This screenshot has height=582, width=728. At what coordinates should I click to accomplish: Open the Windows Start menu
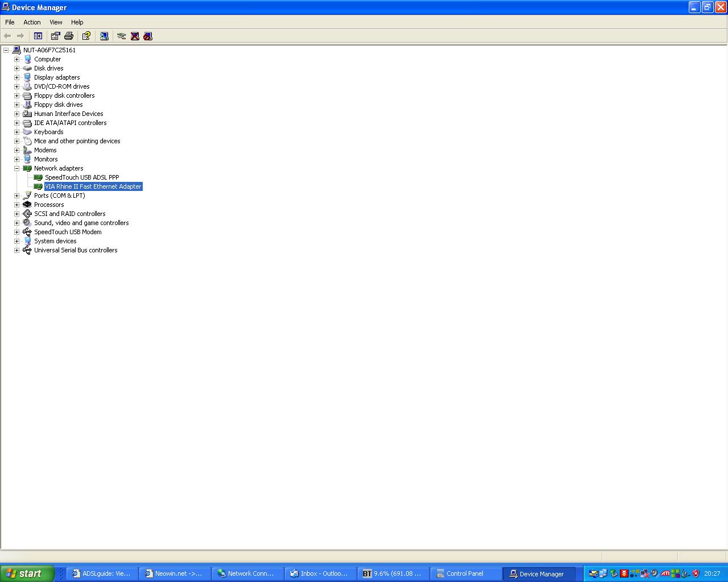[x=27, y=573]
